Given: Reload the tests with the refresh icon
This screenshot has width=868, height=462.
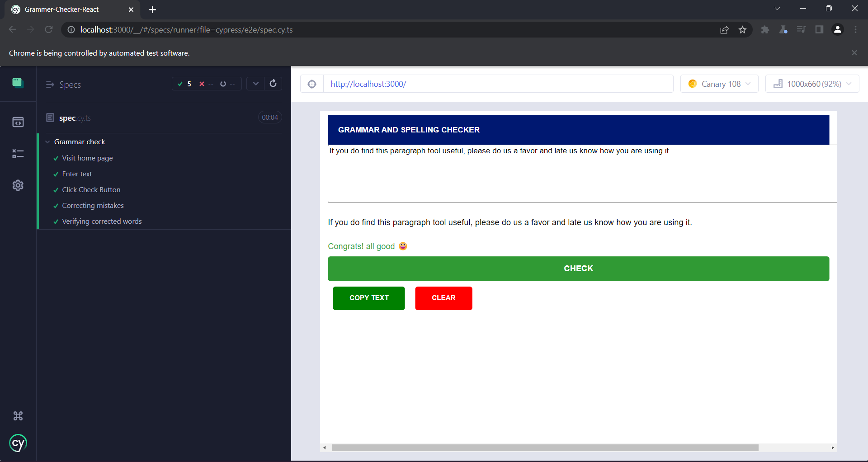Looking at the screenshot, I should [273, 84].
